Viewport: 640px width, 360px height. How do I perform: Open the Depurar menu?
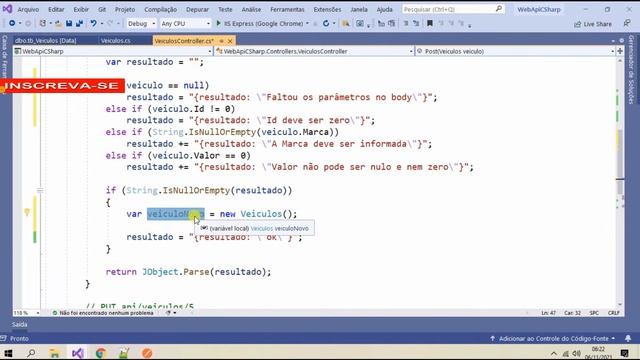click(x=197, y=9)
